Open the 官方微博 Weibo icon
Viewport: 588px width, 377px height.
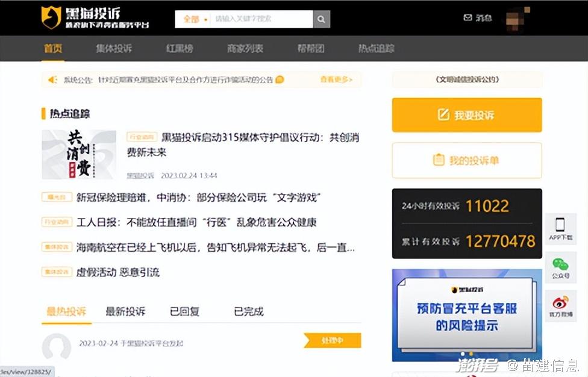pyautogui.click(x=560, y=303)
